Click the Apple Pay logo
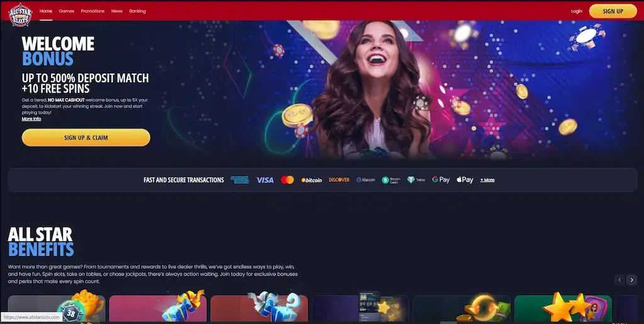 465,180
